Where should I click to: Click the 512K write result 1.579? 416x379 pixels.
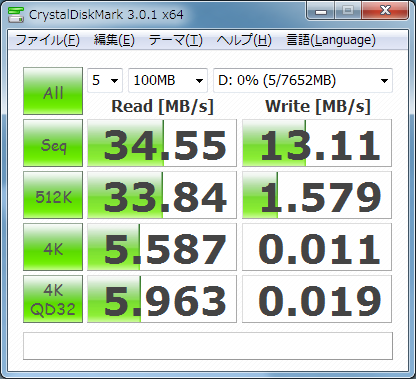tap(317, 195)
